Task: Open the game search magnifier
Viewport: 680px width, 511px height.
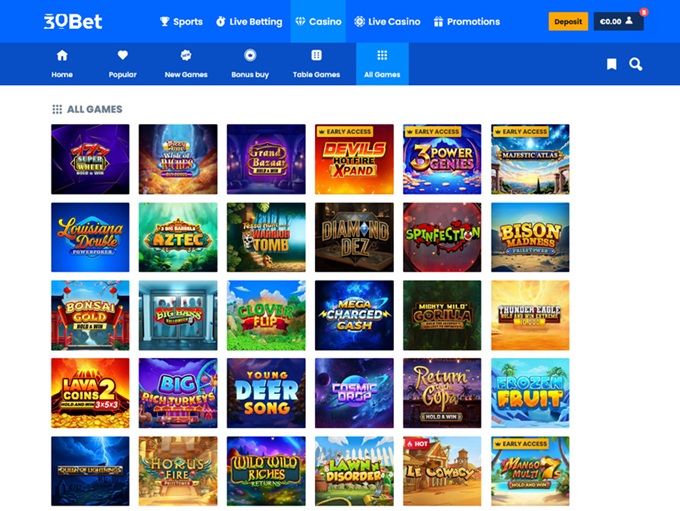Action: coord(636,64)
